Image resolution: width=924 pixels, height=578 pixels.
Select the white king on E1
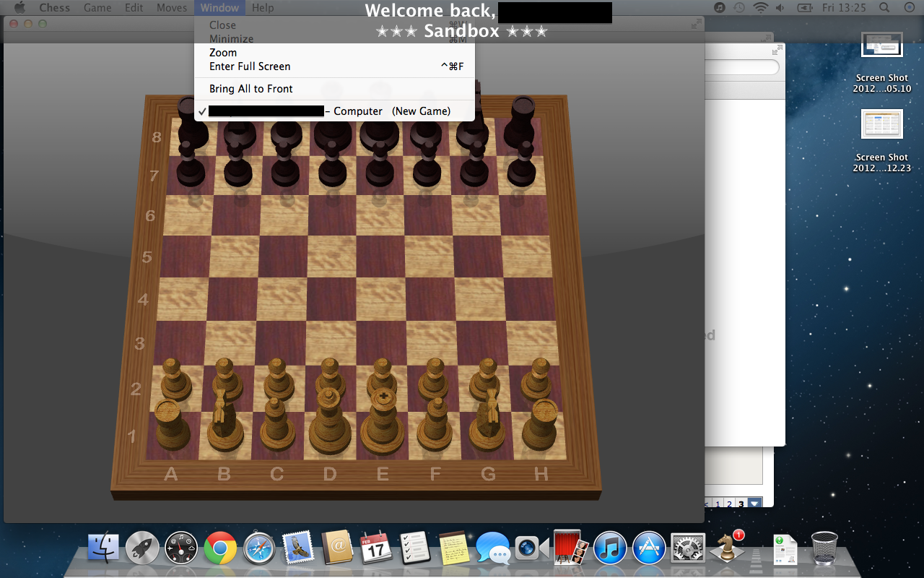coord(383,422)
